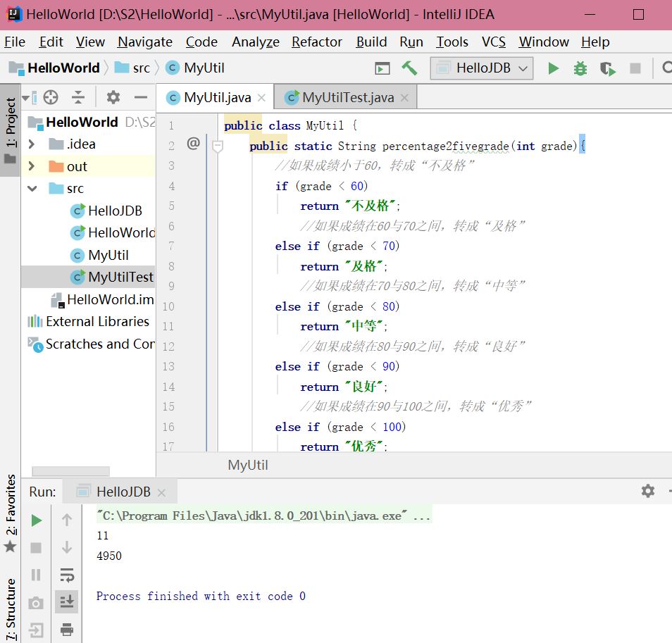Select the MyUtil.java editor tab
The image size is (672, 643).
(215, 98)
